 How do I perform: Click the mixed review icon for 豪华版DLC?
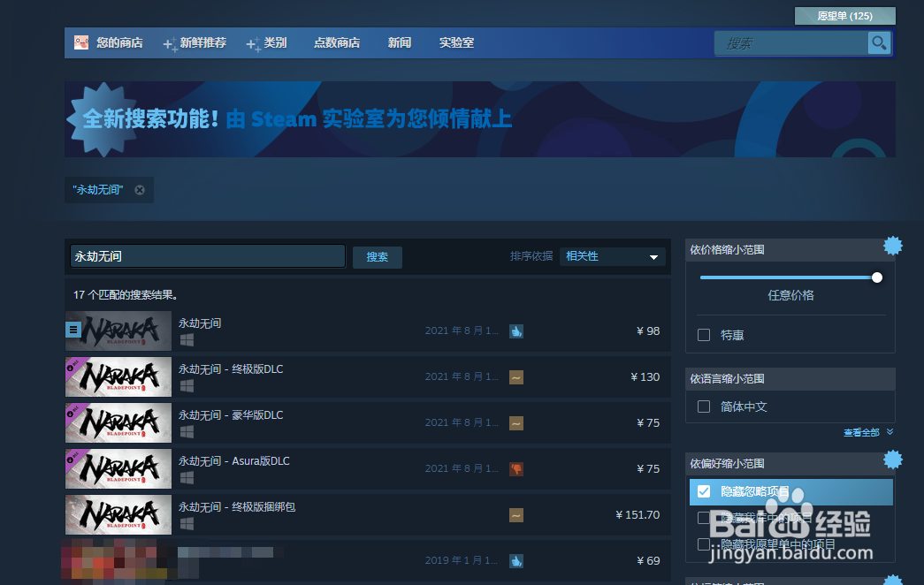click(516, 423)
